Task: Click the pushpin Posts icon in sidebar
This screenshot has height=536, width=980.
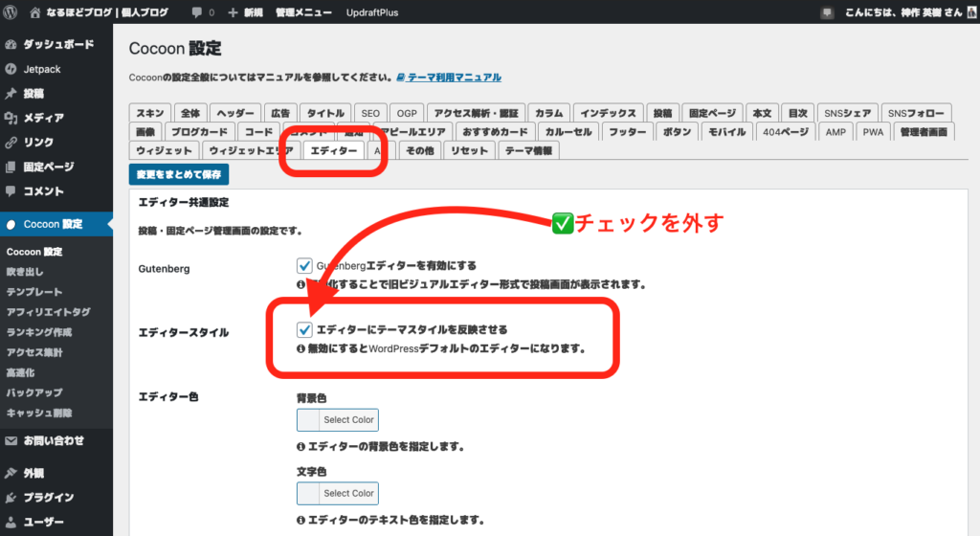Action: coord(11,94)
